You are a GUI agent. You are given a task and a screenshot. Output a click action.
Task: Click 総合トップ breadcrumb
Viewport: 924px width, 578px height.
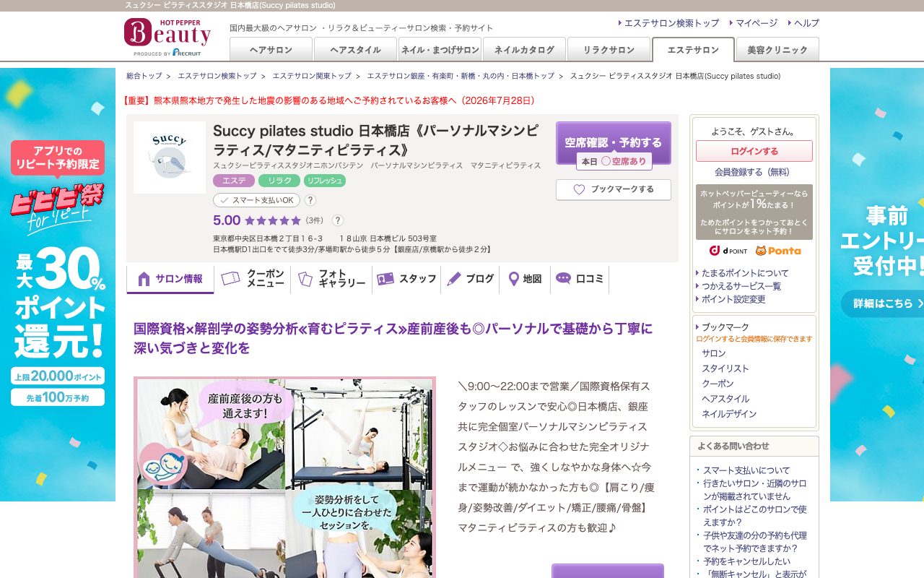[x=144, y=76]
